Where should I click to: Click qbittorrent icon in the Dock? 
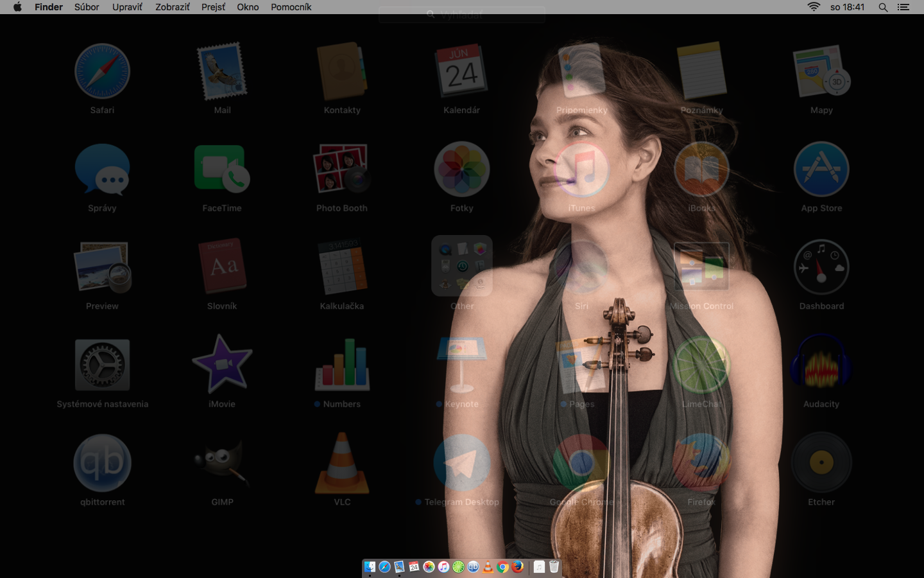[x=473, y=566]
